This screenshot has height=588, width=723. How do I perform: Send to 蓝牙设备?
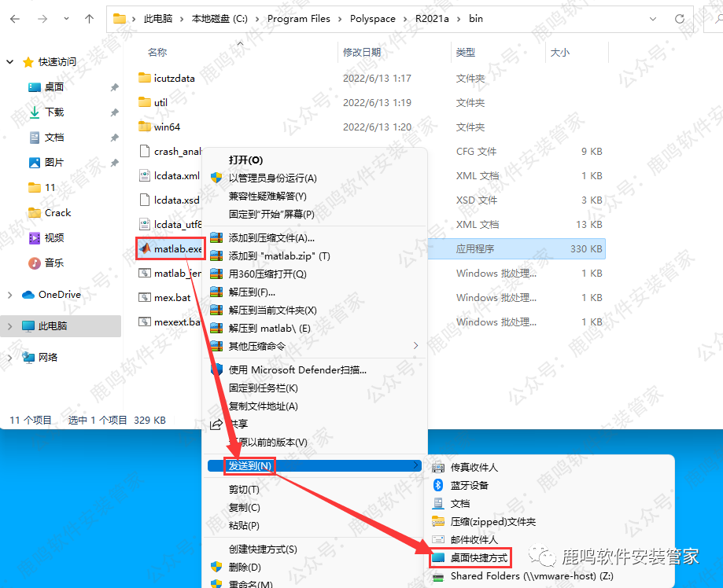[x=470, y=485]
